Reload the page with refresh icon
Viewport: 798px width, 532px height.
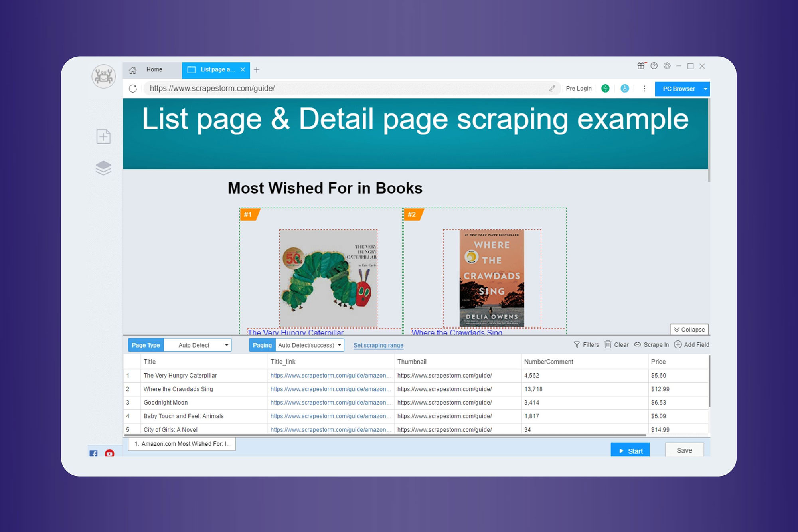(133, 89)
